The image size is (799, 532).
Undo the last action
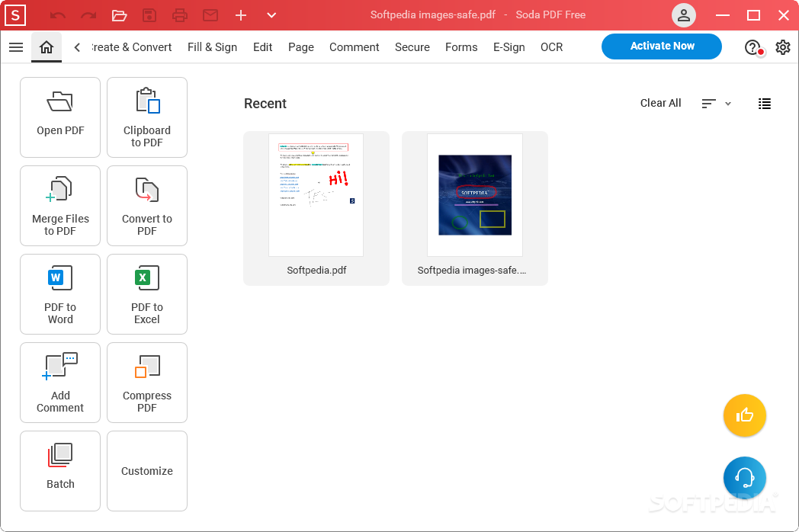[x=58, y=15]
